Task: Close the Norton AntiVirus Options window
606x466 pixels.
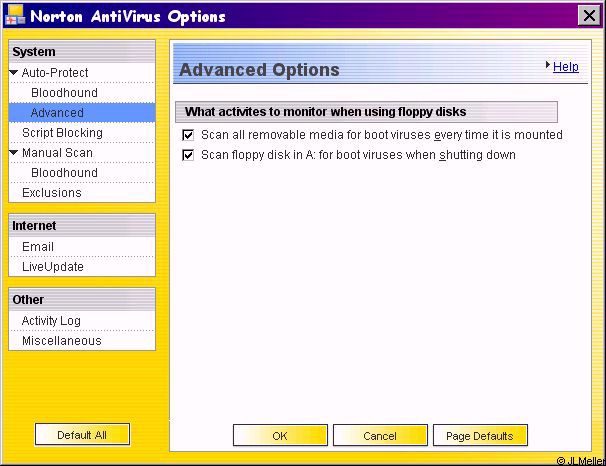Action: click(x=589, y=16)
